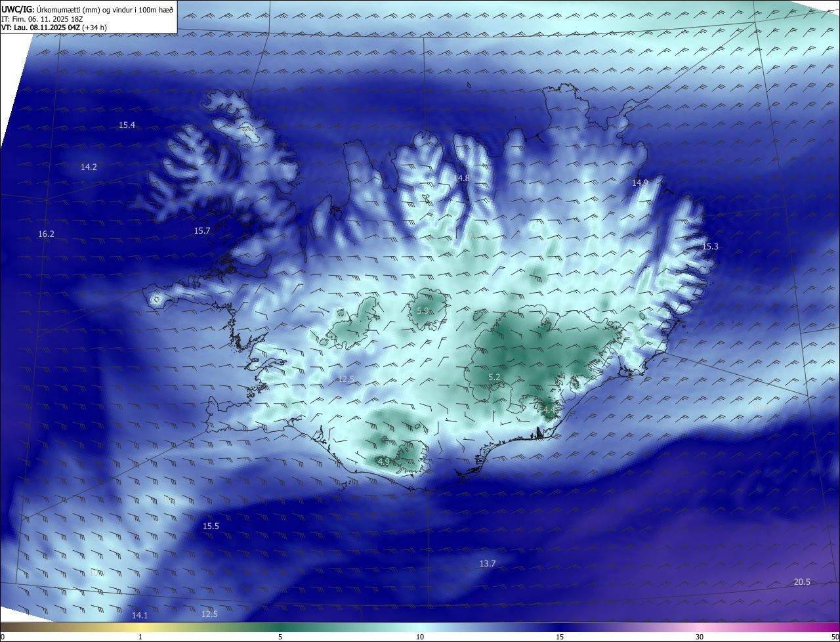Click the 16.2 value label
This screenshot has width=840, height=642.
point(46,234)
